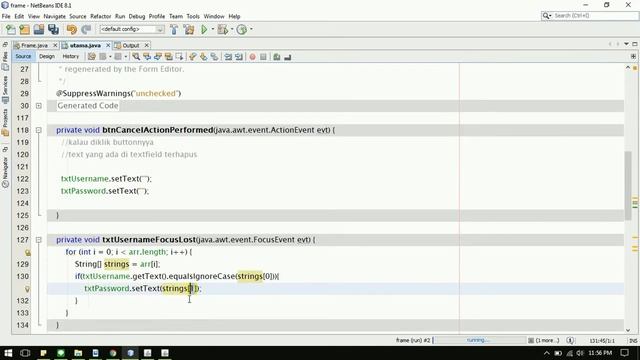Switch to the Frame.java tab
Screen dimensions: 640x360
tap(35, 45)
